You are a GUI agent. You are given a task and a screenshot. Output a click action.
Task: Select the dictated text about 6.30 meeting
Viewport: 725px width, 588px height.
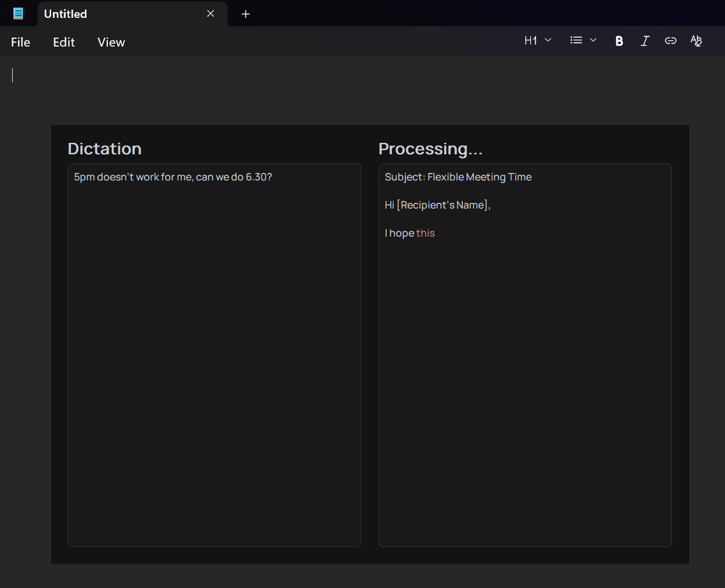(x=173, y=177)
